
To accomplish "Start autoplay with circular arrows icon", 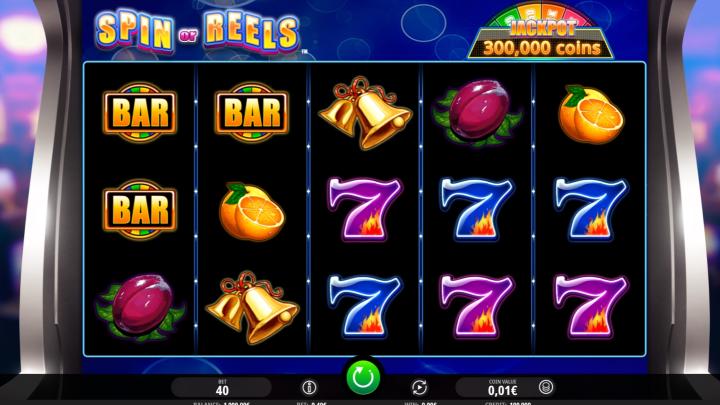I will click(x=419, y=387).
